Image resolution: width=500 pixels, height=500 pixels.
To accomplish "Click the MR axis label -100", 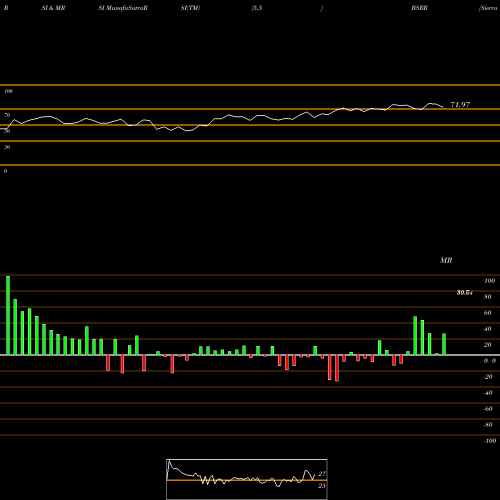I will click(490, 441).
